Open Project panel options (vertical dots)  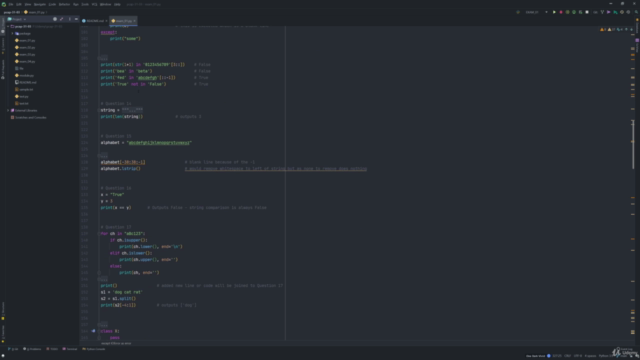point(69,19)
